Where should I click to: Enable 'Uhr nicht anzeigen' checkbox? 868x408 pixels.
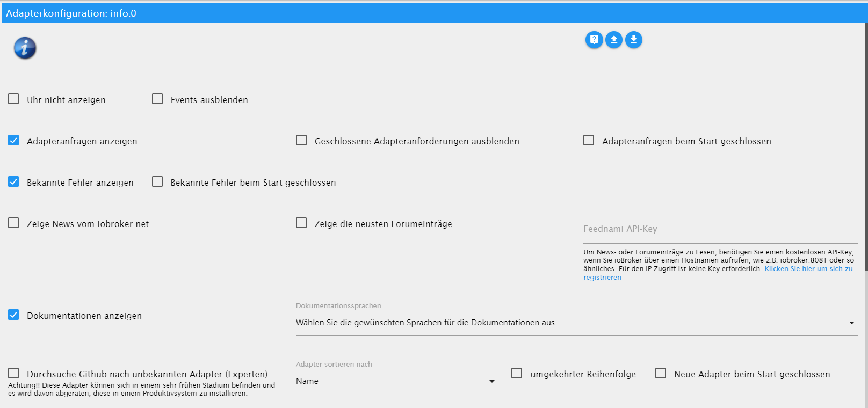click(14, 99)
